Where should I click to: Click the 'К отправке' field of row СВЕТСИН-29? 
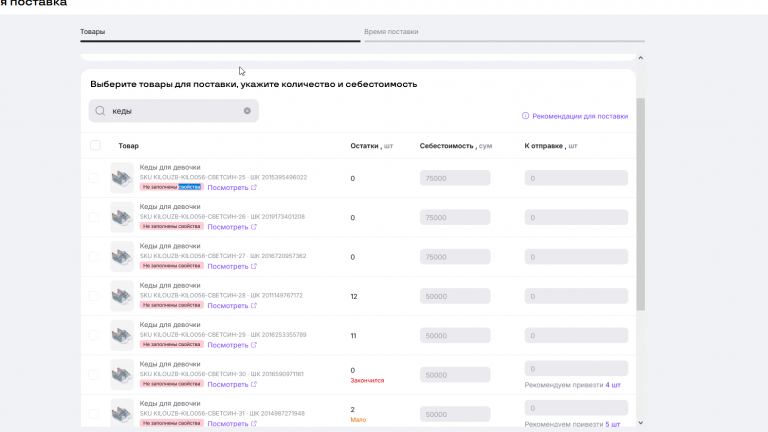(576, 336)
